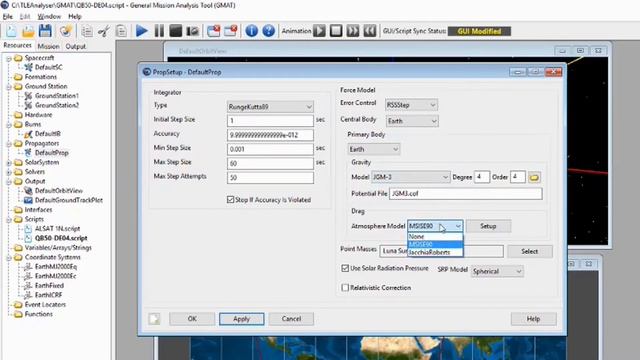Click the screenshot camera toolbar icon
Image resolution: width=640 pixels, height=360 pixels.
192,31
